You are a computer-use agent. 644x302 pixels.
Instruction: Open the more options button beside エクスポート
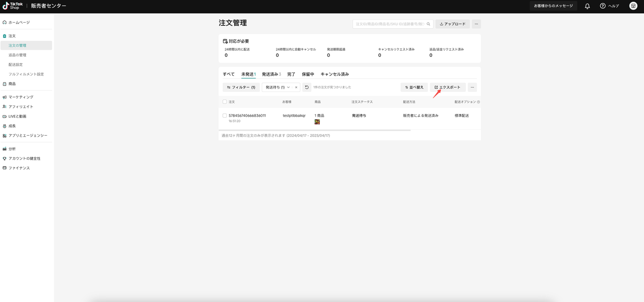tap(472, 87)
